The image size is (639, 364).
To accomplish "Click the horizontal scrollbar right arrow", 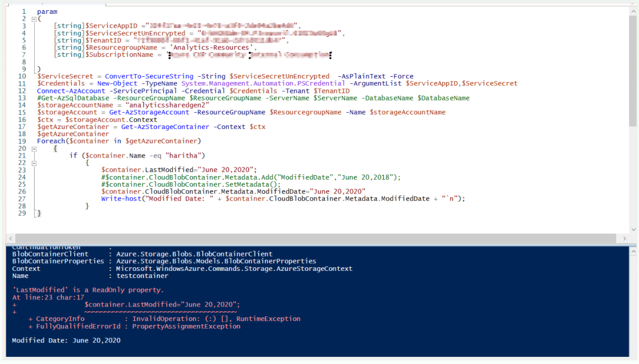I will (625, 238).
